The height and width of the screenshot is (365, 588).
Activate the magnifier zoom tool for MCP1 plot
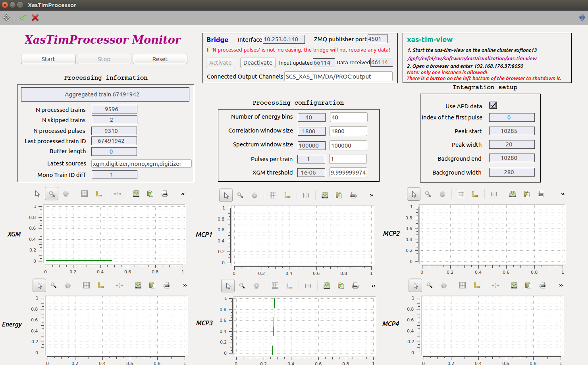coord(240,195)
